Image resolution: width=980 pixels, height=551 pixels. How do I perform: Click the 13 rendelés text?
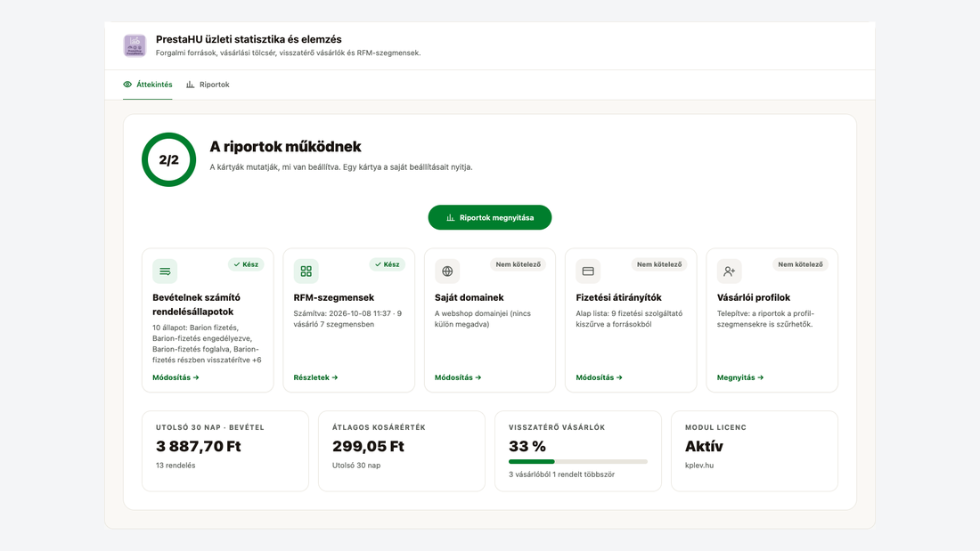coord(176,466)
